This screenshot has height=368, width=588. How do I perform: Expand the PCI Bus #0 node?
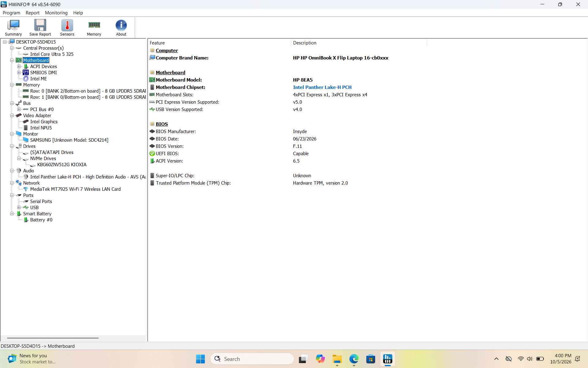point(19,109)
